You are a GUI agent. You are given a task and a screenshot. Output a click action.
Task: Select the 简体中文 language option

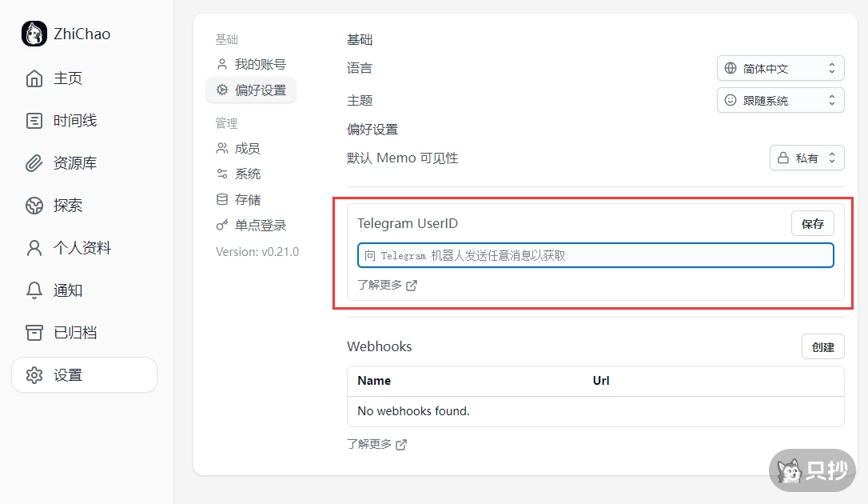coord(779,68)
